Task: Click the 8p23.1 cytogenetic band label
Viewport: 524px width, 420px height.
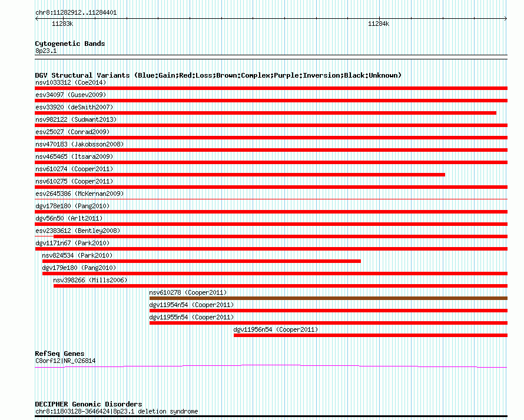Action: coord(46,51)
